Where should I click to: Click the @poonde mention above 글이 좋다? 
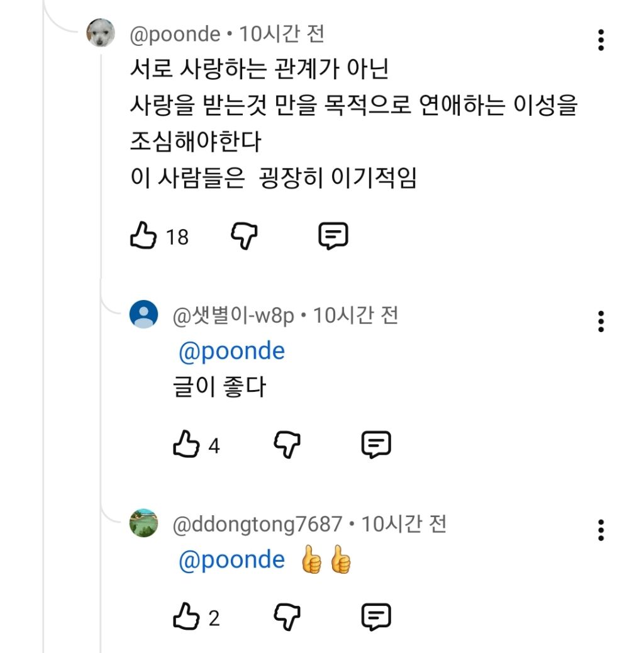click(231, 351)
